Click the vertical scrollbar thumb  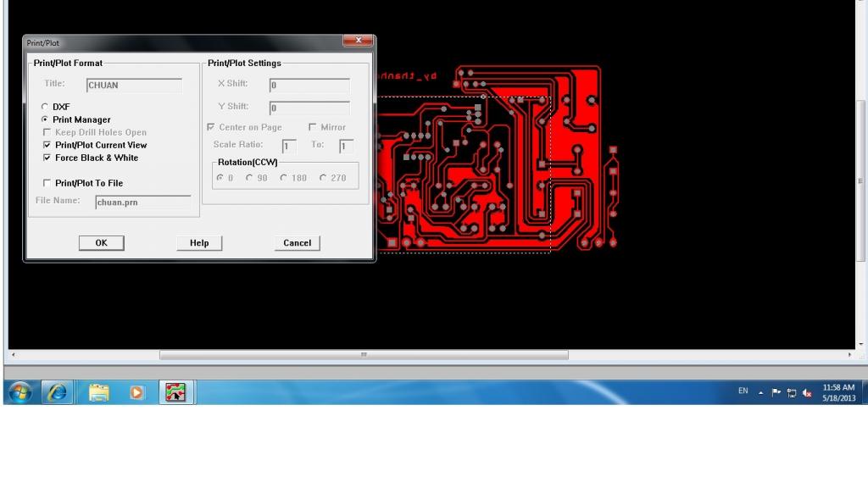[861, 181]
